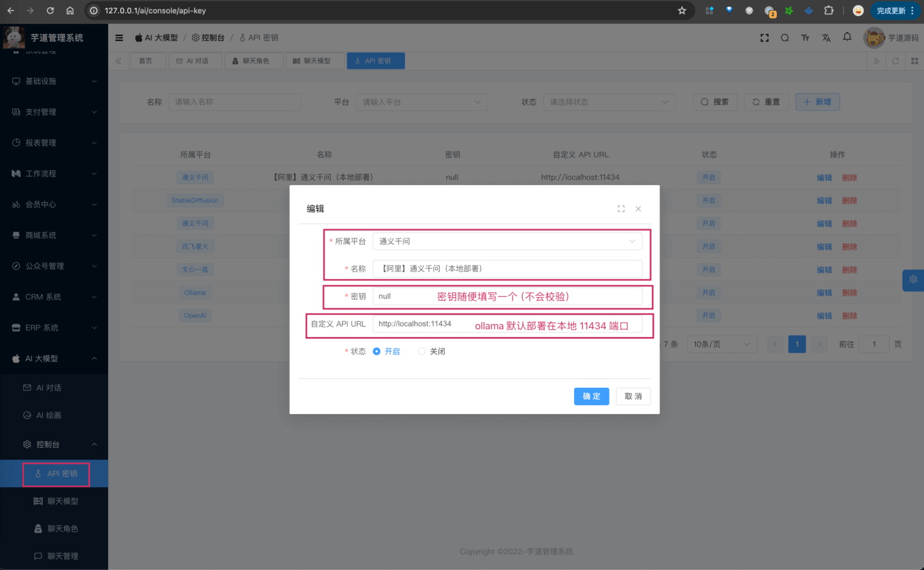Select the 开启 status radio button

(x=376, y=351)
